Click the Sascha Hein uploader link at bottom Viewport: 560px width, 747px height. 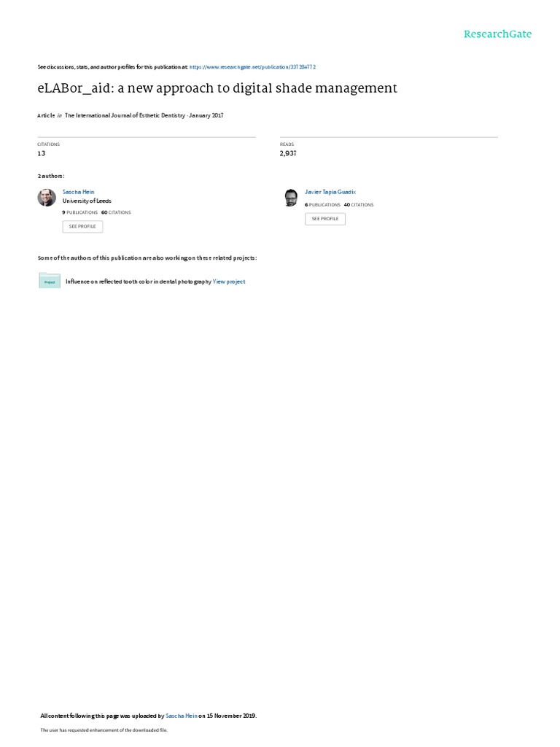(x=182, y=716)
